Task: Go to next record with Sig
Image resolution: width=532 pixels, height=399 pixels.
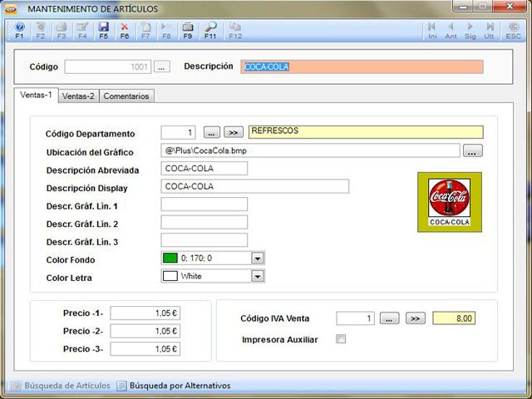Action: tap(470, 31)
